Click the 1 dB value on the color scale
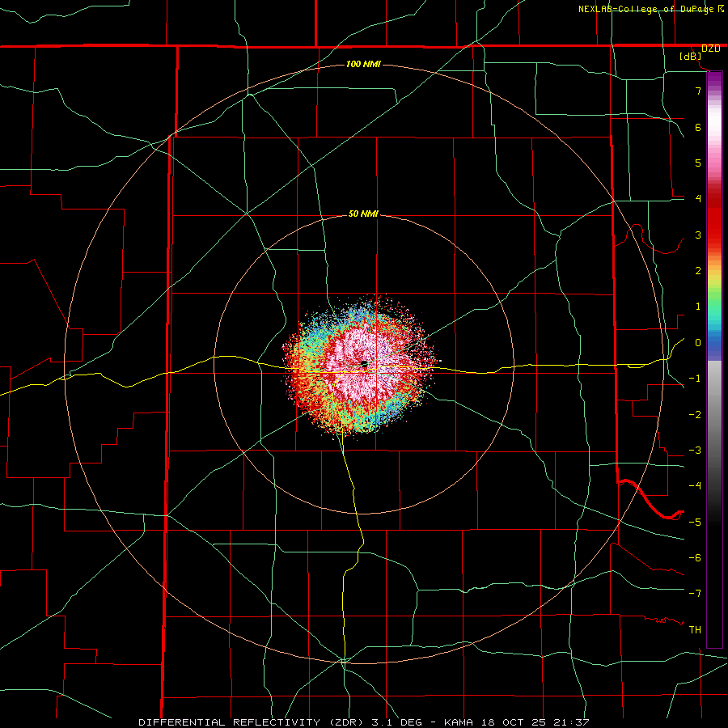This screenshot has width=728, height=728. [698, 307]
